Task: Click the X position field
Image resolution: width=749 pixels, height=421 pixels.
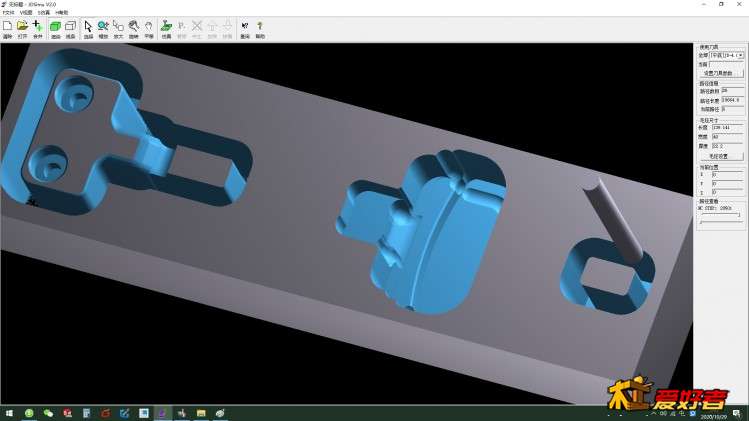Action: [x=728, y=174]
